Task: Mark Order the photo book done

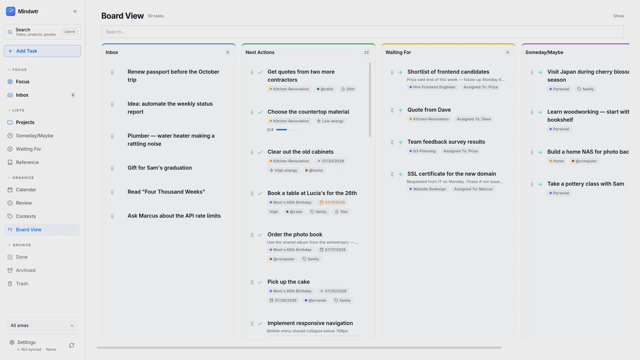Action: pyautogui.click(x=260, y=235)
